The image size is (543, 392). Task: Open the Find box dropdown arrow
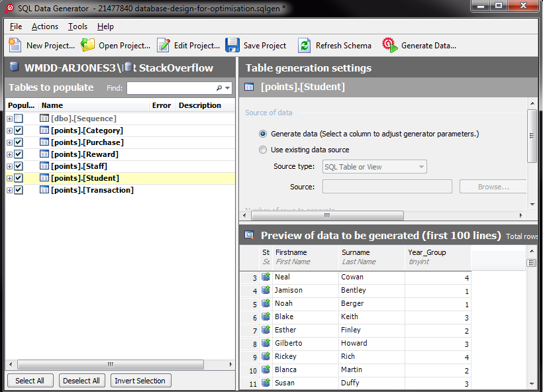[228, 88]
